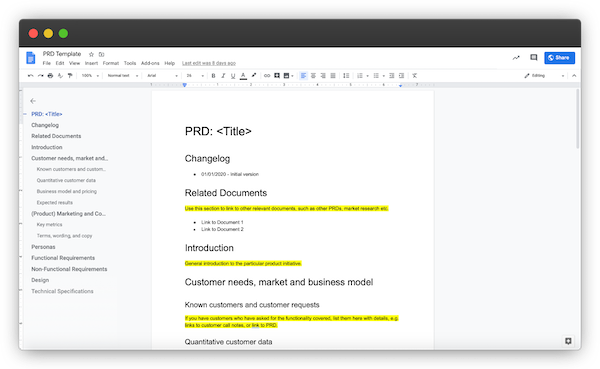
Task: Open the Format menu
Action: 111,63
